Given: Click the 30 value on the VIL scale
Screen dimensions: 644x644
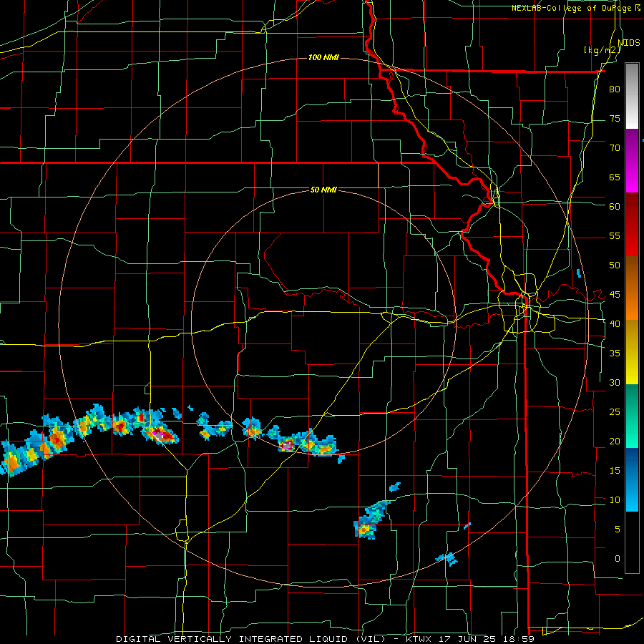Looking at the screenshot, I should [x=615, y=383].
